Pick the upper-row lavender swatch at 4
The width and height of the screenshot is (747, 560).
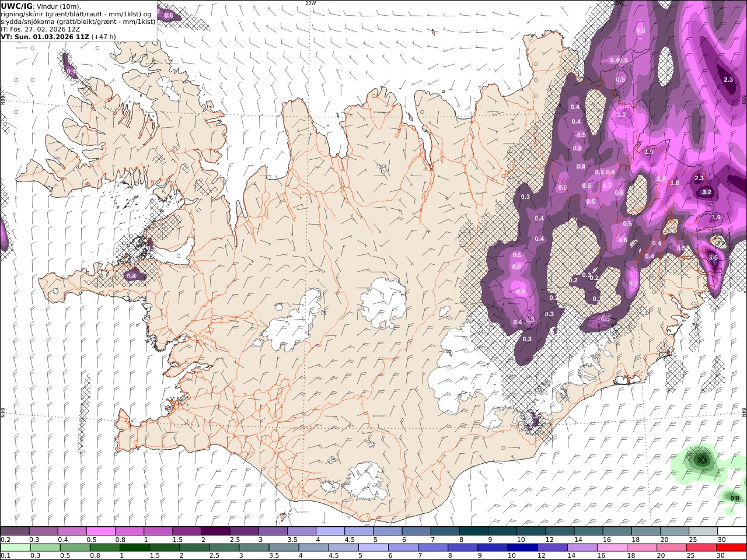tap(330, 531)
